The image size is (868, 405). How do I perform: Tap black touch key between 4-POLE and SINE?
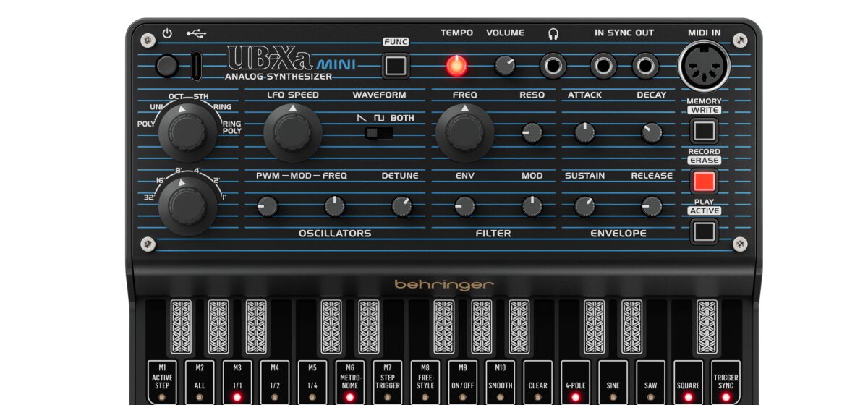pyautogui.click(x=595, y=325)
